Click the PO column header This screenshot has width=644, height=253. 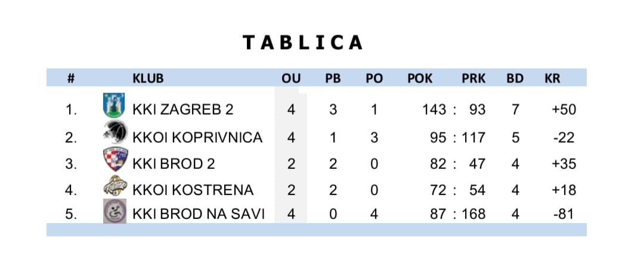click(x=374, y=78)
